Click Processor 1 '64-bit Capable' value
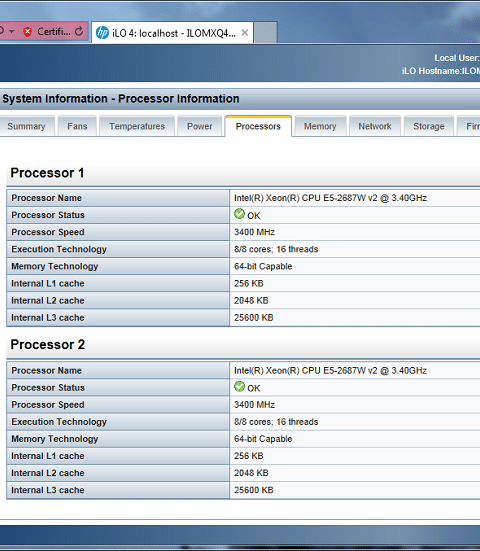 [x=263, y=266]
